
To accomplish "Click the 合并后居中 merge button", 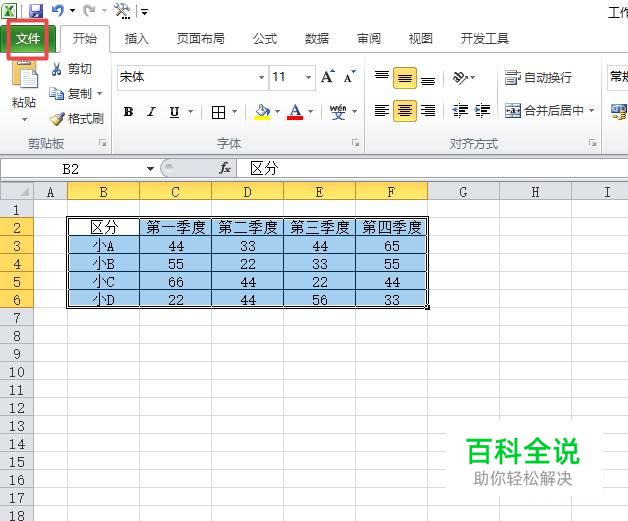I will [544, 110].
